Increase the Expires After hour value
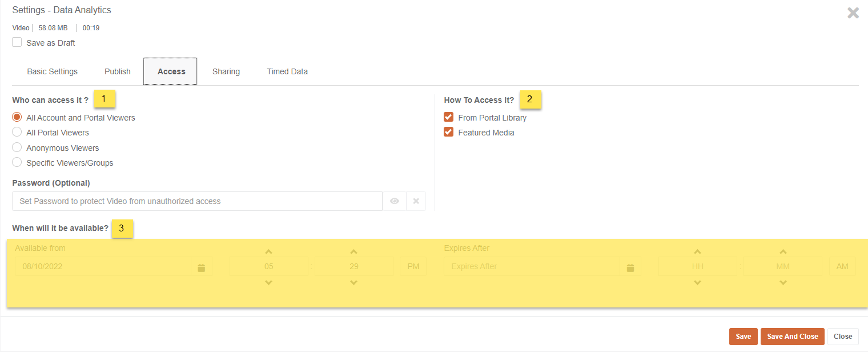Viewport: 868px width, 352px height. (697, 252)
